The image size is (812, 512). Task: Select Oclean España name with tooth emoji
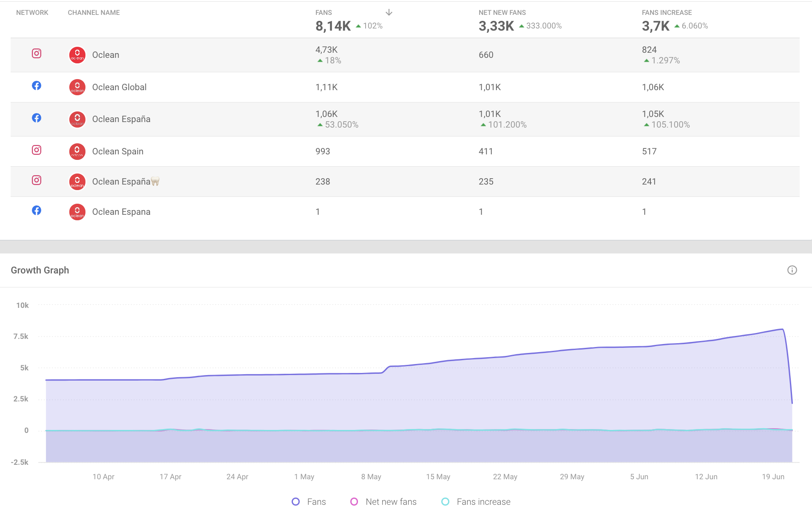(x=126, y=182)
